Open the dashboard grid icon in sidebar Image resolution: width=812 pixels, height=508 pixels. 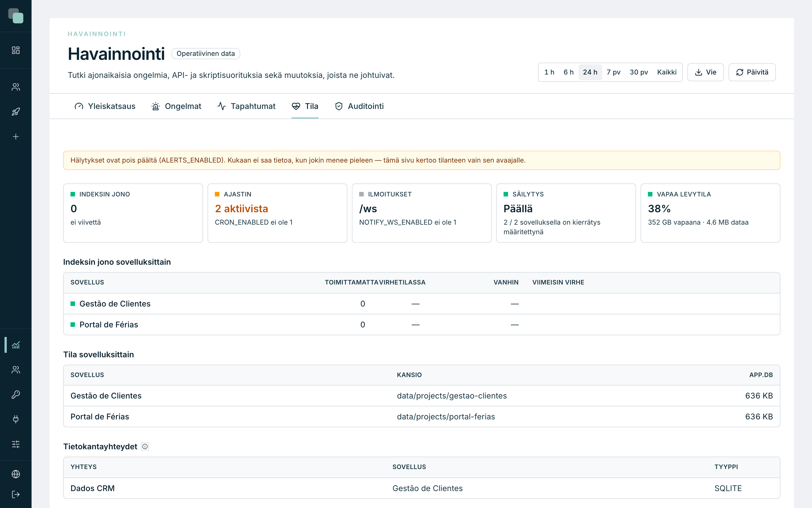tap(16, 51)
